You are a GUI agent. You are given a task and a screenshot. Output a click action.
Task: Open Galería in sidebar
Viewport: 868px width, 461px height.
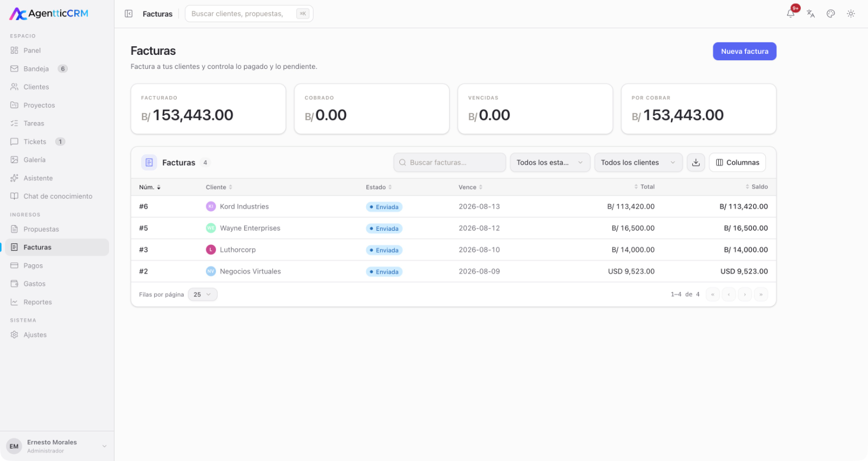point(57,160)
